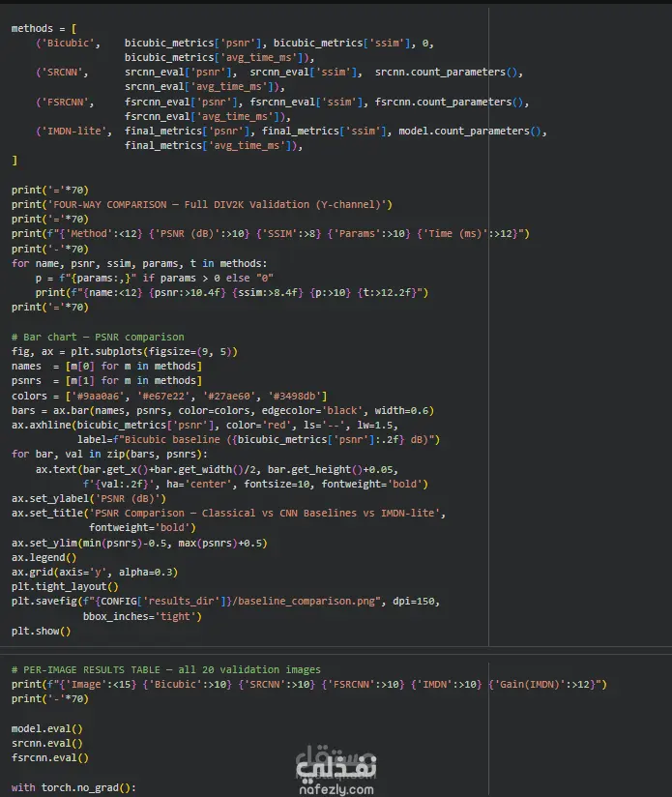Viewport: 672px width, 797px height.
Task: Click the "# Bar chart — PSNR comparison" comment
Action: tap(98, 337)
